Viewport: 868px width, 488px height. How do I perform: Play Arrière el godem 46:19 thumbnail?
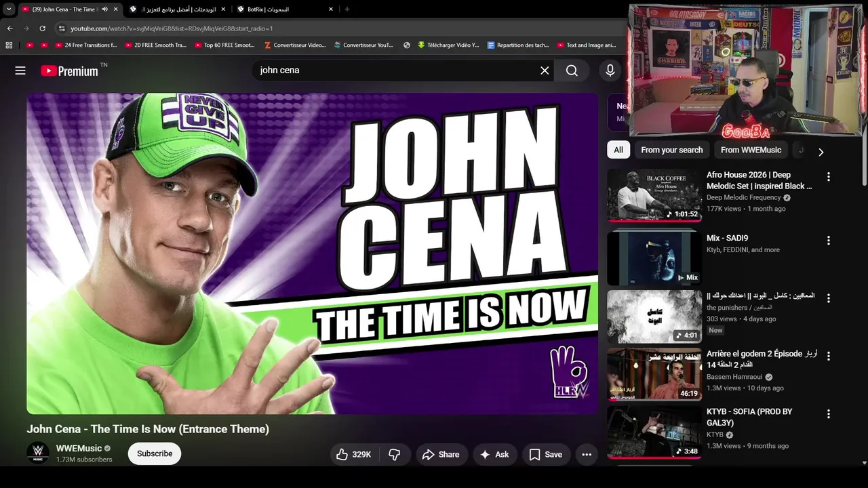pos(654,374)
